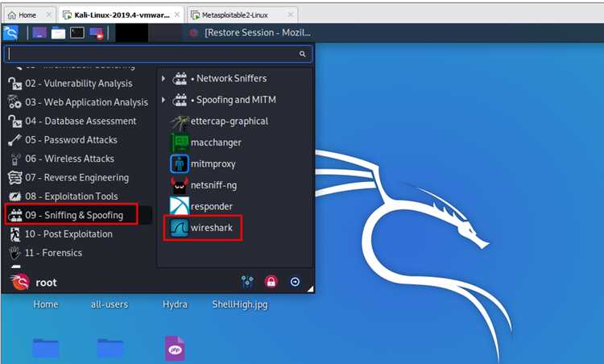Click the Vulnerability Analysis category icon
Screen dimensions: 604x364
15,84
